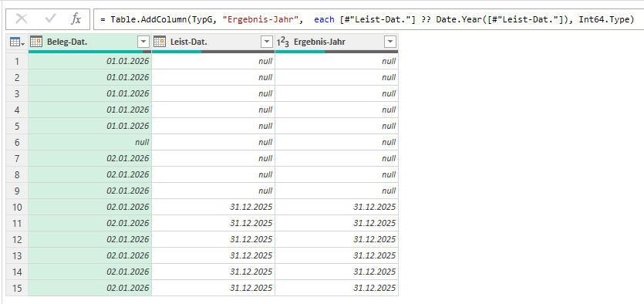The image size is (644, 304).
Task: Click the null Ergebnis-Jahr cell in row 2
Action: point(336,77)
